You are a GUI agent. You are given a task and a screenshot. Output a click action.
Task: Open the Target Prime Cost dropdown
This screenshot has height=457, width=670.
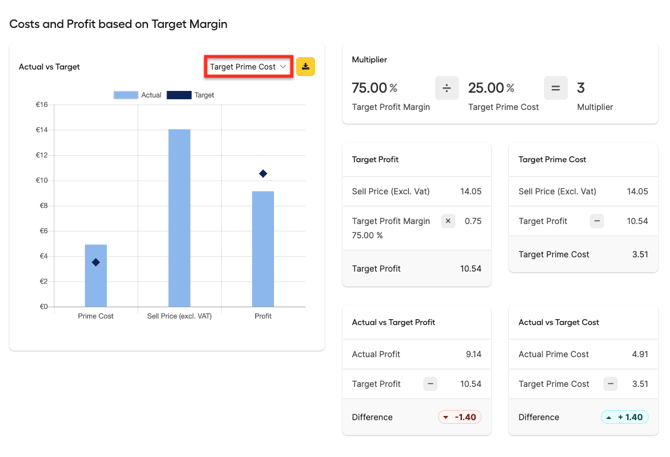coord(248,67)
